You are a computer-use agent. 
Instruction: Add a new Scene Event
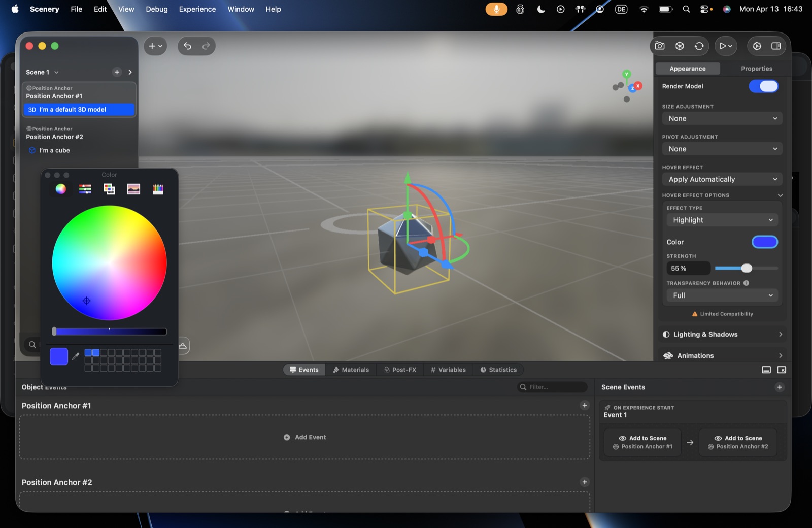[780, 387]
